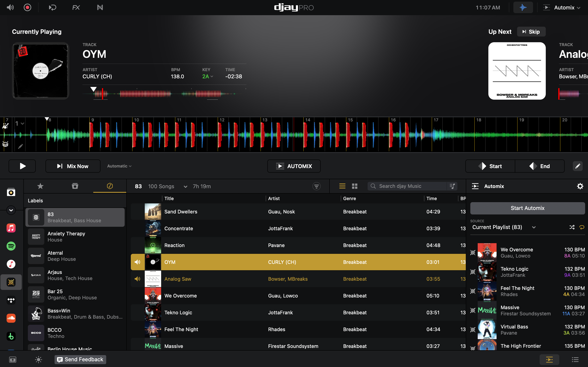588x367 pixels.
Task: Switch to the Labels tab
Action: click(109, 186)
